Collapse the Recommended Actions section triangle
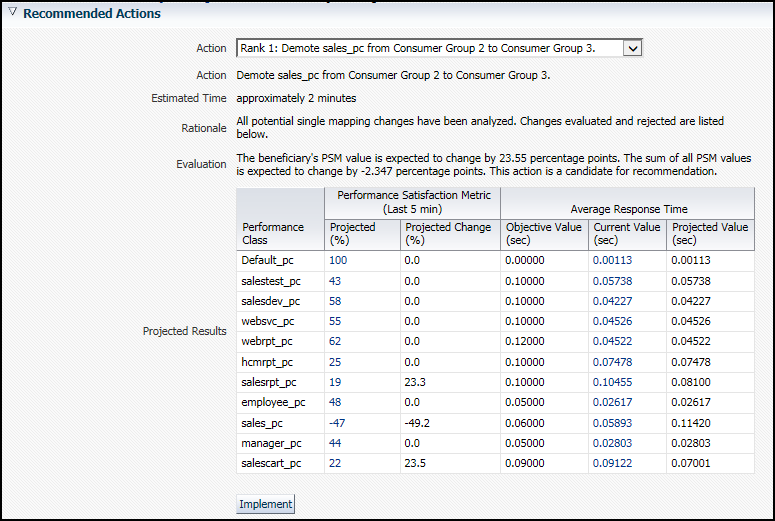Image resolution: width=775 pixels, height=521 pixels. click(x=12, y=14)
